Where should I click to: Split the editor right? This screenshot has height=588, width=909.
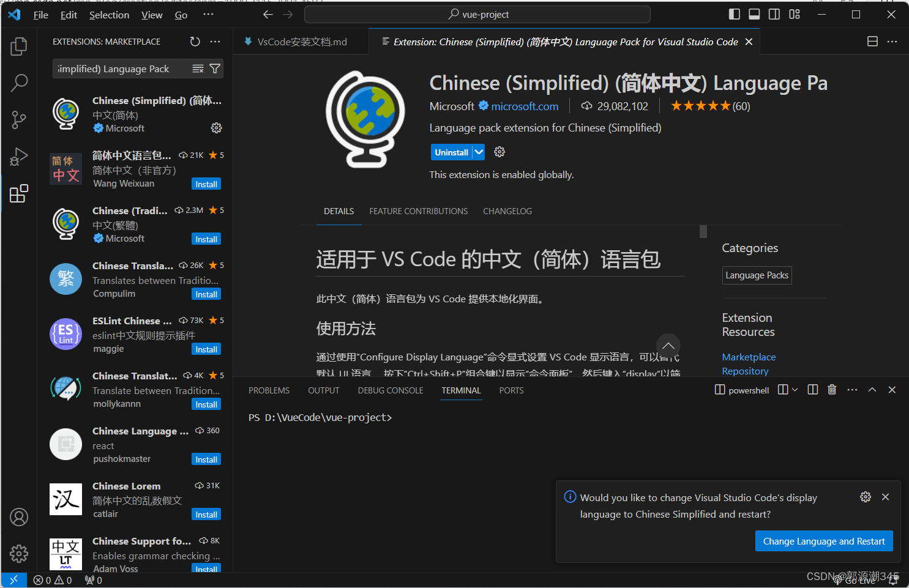(x=872, y=42)
